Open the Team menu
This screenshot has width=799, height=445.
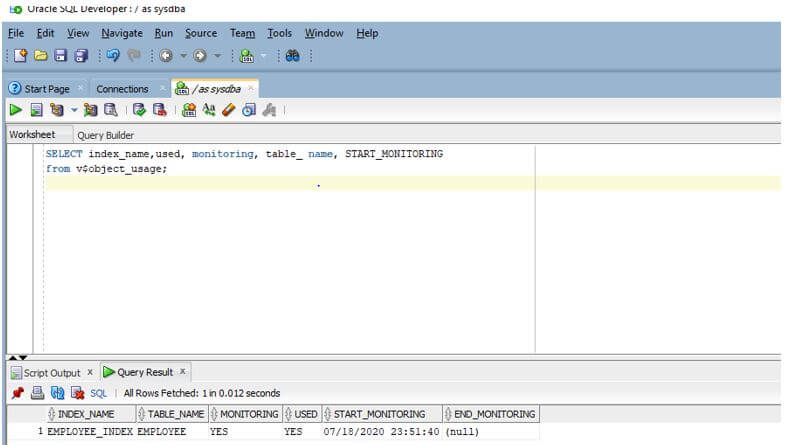(x=242, y=33)
